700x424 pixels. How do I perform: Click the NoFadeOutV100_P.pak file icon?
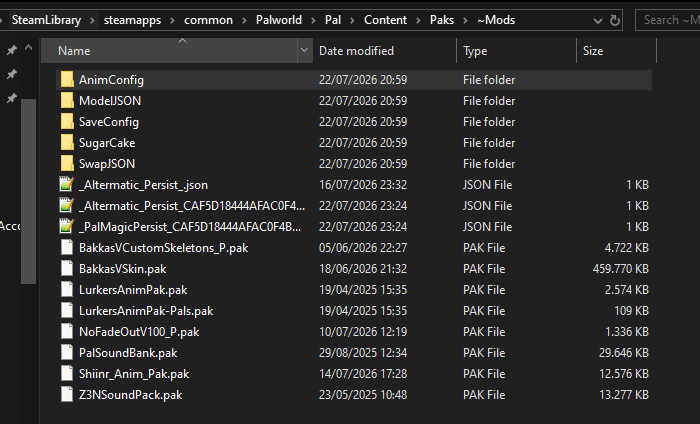(67, 331)
